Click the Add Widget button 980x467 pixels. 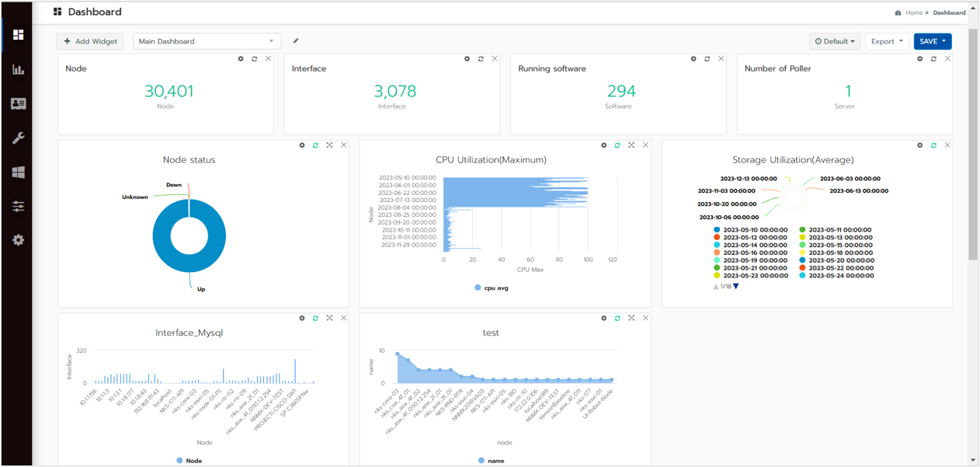(x=90, y=41)
